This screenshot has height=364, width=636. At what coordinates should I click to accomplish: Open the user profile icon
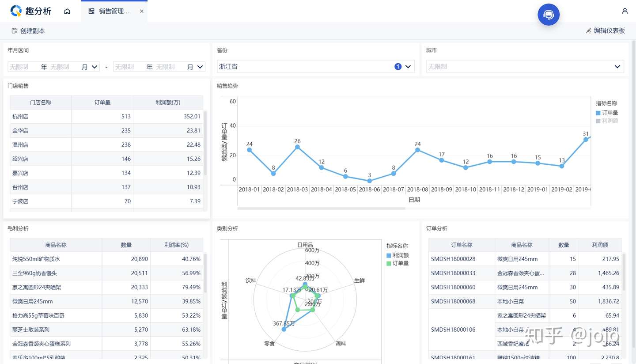pos(625,11)
